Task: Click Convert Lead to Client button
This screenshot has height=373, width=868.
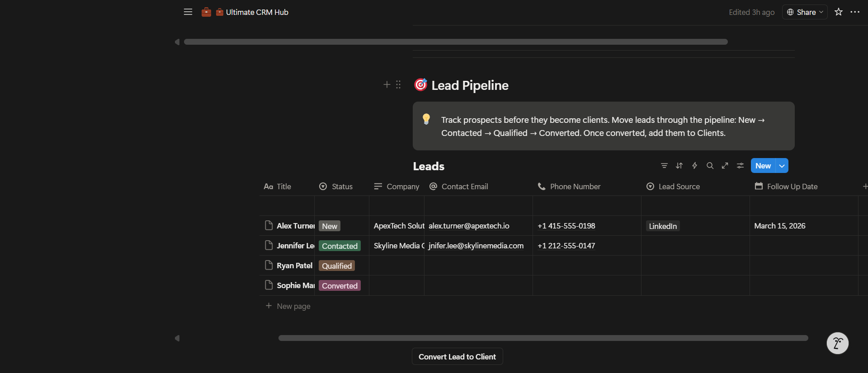Action: pyautogui.click(x=457, y=357)
